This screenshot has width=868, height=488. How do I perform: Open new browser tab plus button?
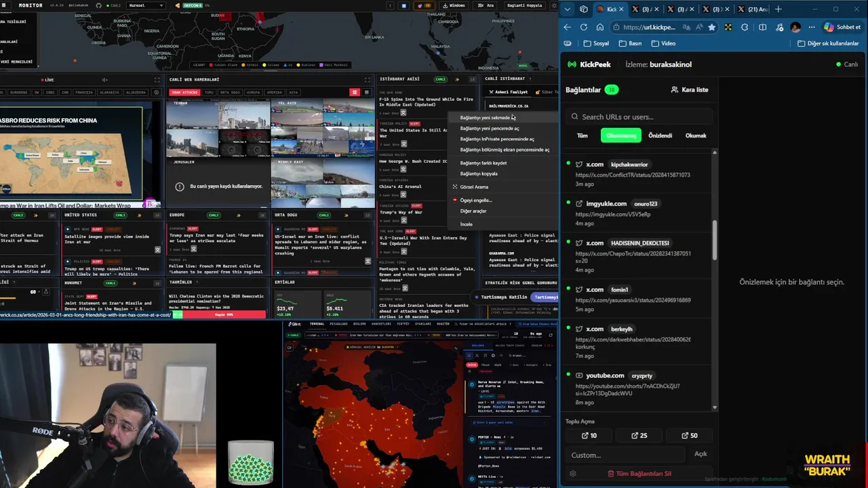tap(778, 9)
